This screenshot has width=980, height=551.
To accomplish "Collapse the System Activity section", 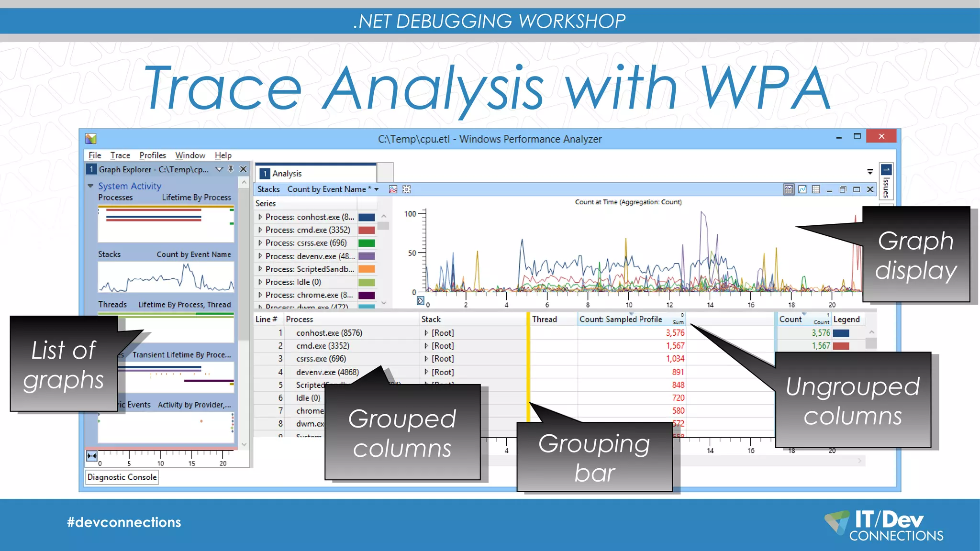I will [x=90, y=186].
